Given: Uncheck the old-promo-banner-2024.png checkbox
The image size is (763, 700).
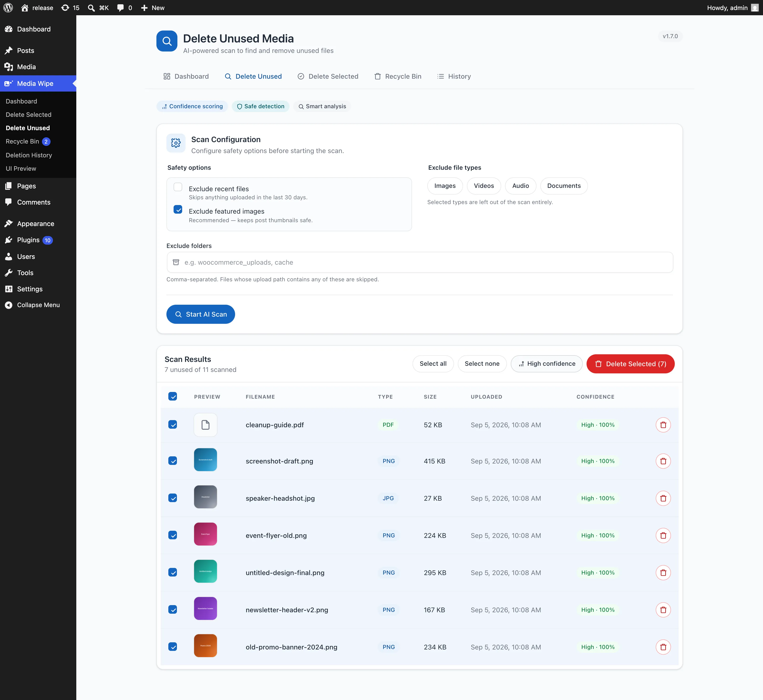Looking at the screenshot, I should click(173, 647).
